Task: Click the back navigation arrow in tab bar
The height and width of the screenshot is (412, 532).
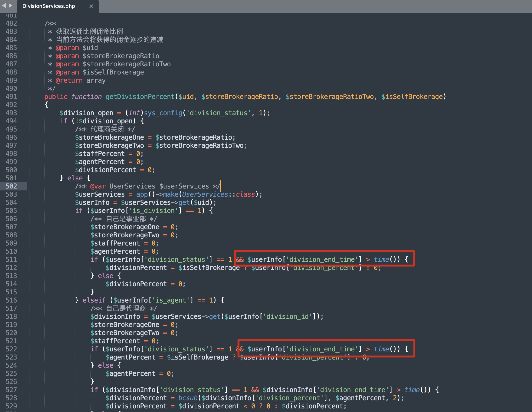Action: click(4, 5)
